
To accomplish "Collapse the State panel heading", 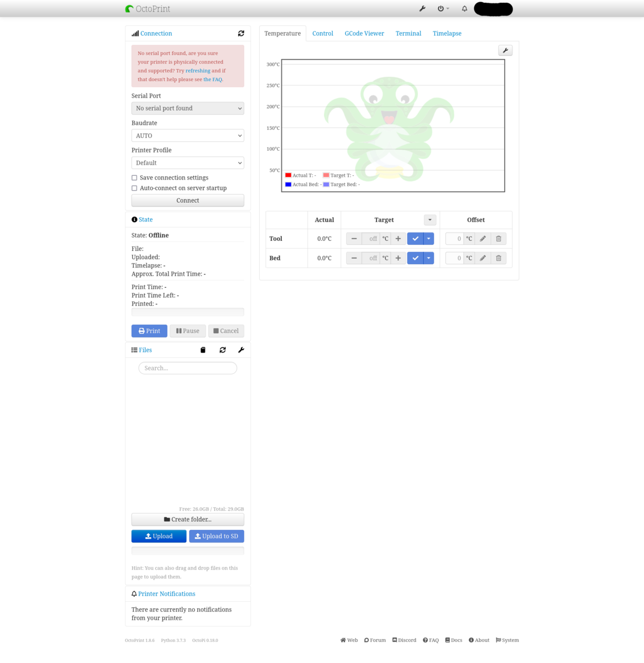I will [x=145, y=220].
